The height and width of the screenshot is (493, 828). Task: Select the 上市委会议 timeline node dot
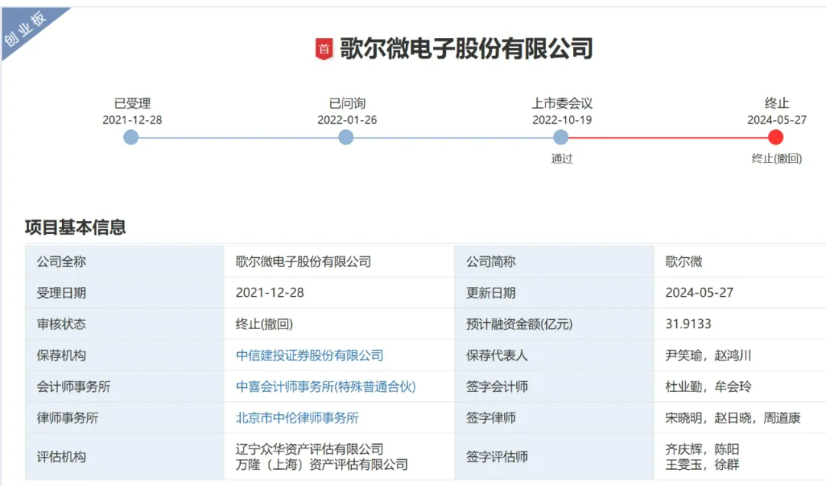click(561, 138)
